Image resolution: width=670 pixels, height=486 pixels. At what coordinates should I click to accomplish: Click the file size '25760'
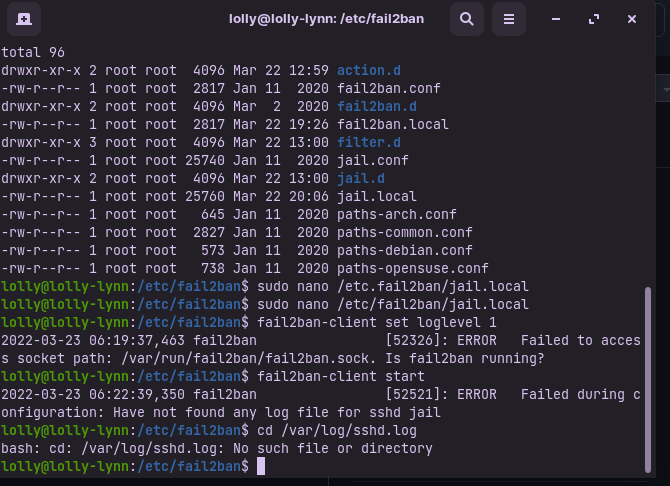(x=205, y=196)
